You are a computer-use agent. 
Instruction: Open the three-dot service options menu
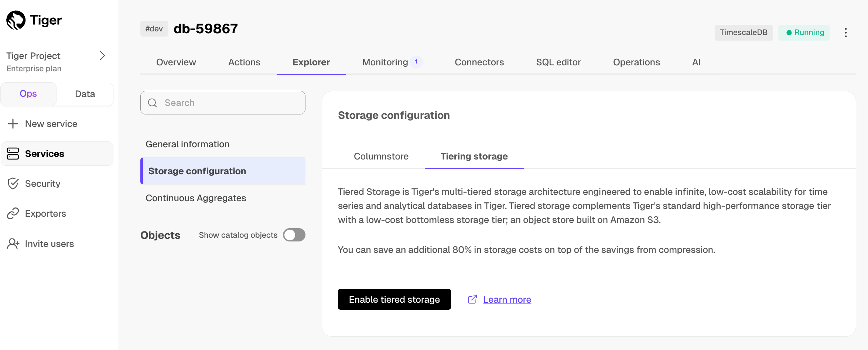[845, 32]
